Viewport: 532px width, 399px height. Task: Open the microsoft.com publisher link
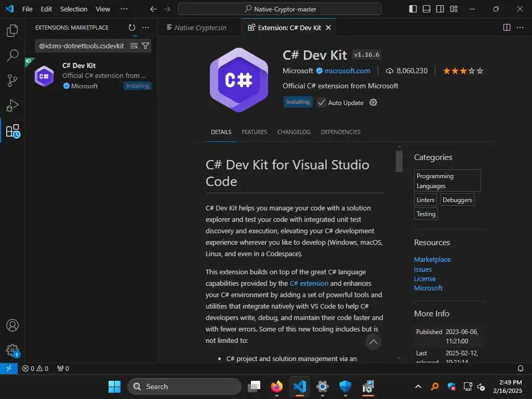347,71
